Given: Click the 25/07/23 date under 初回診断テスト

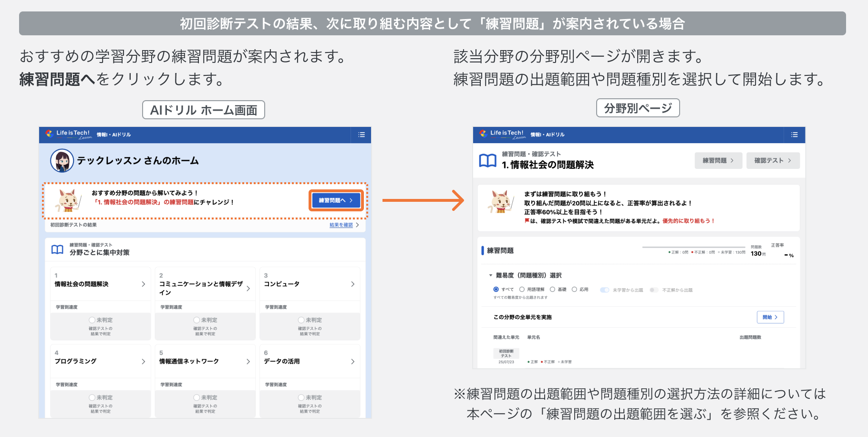Looking at the screenshot, I should [506, 362].
